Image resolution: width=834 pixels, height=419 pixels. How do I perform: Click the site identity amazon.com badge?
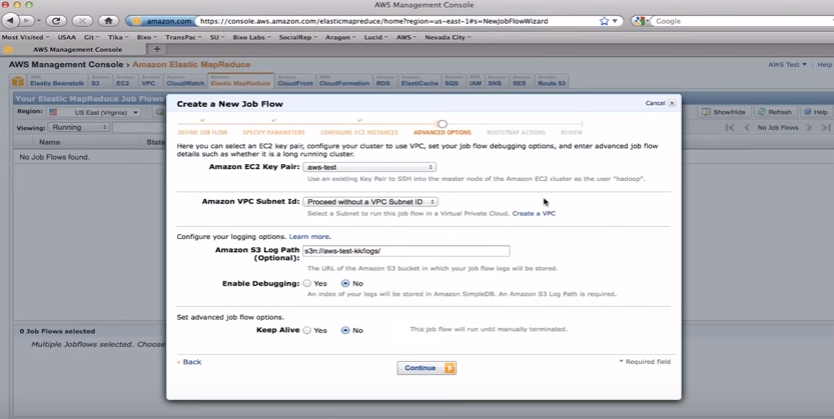pyautogui.click(x=161, y=21)
